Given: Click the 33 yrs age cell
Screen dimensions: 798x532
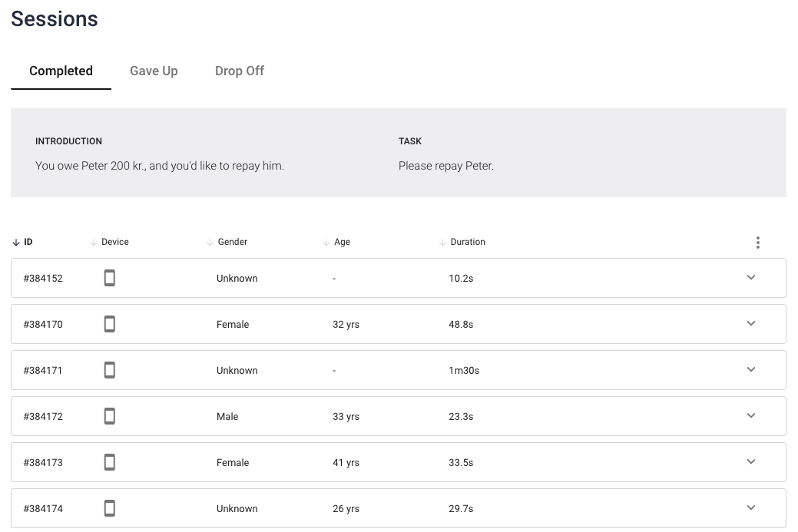Looking at the screenshot, I should 346,417.
